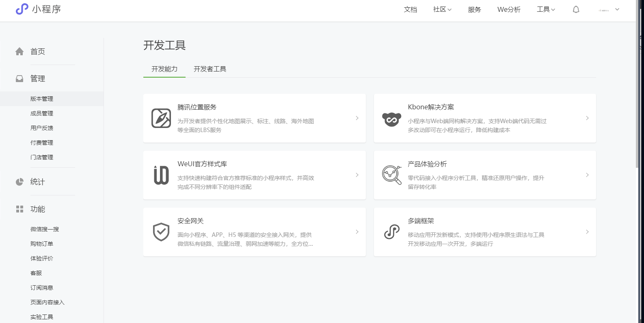644x323 pixels.
Task: Click arrow on 多端框架 card
Action: [x=587, y=232]
